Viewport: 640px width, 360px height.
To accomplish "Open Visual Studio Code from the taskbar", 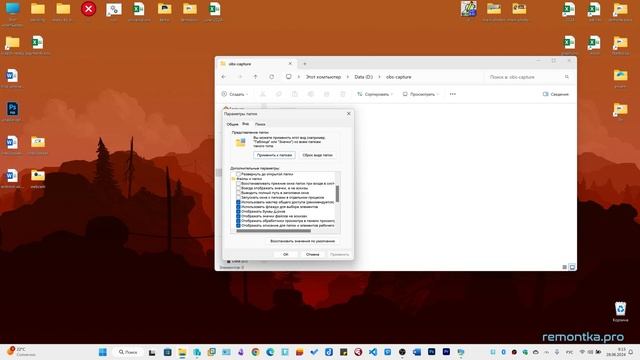I will 373,352.
